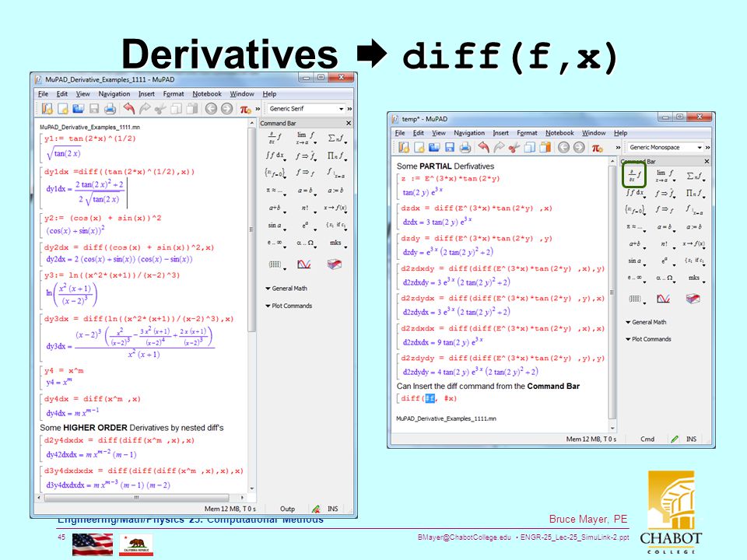Image resolution: width=747 pixels, height=560 pixels.
Task: Click Cmd label in temp* status bar
Action: 647,439
